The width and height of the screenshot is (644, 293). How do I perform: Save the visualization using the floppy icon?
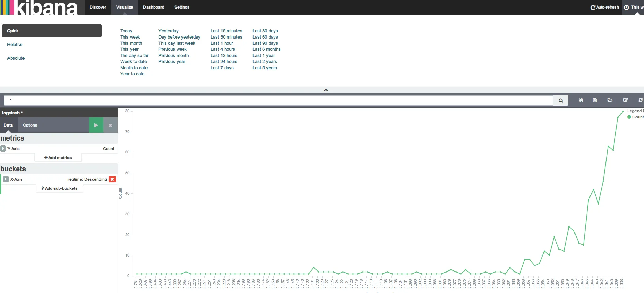point(595,100)
